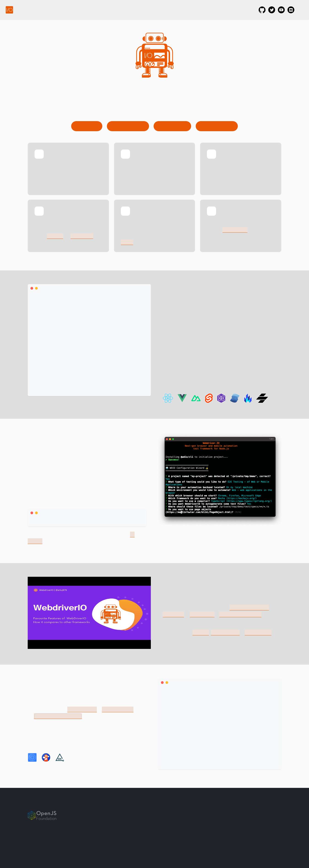Open the GitHub icon link
The width and height of the screenshot is (309, 868).
pos(262,10)
